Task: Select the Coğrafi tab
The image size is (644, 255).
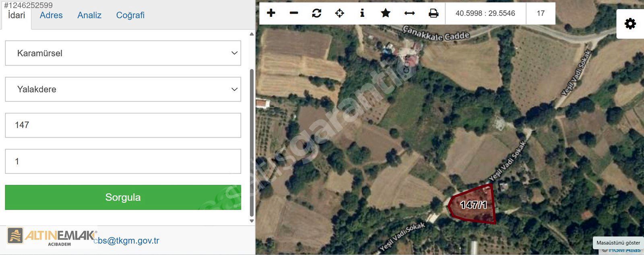Action: coord(130,15)
